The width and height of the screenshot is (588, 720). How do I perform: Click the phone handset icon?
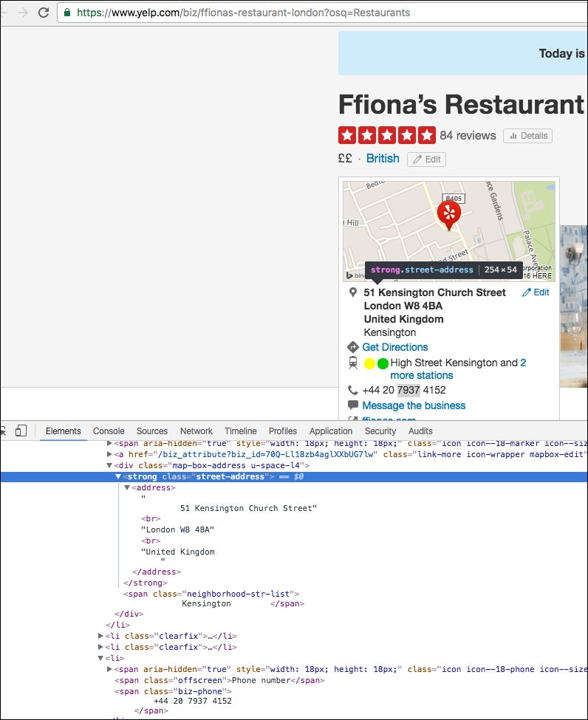click(353, 390)
